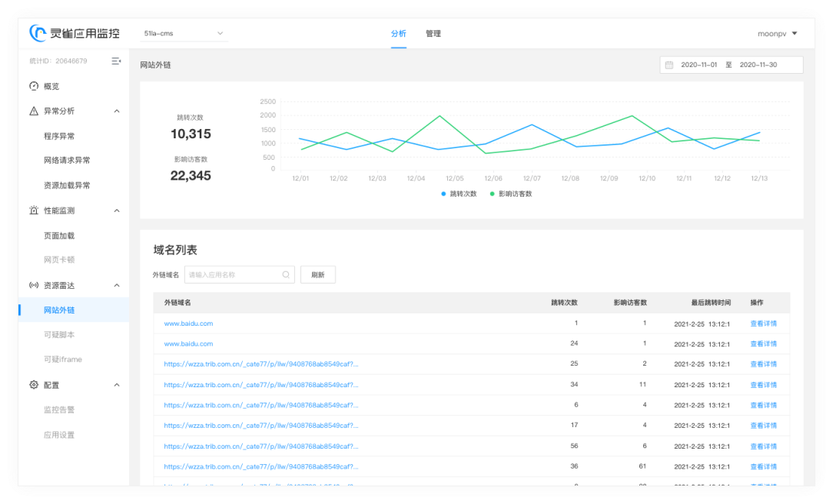Click the 资源雷达 radar icon
Screen dimensions: 833x504
pyautogui.click(x=34, y=285)
